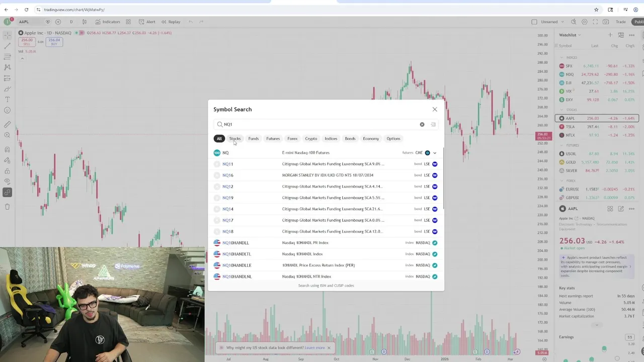
Task: Click the 256.00 SELL button
Action: (27, 42)
